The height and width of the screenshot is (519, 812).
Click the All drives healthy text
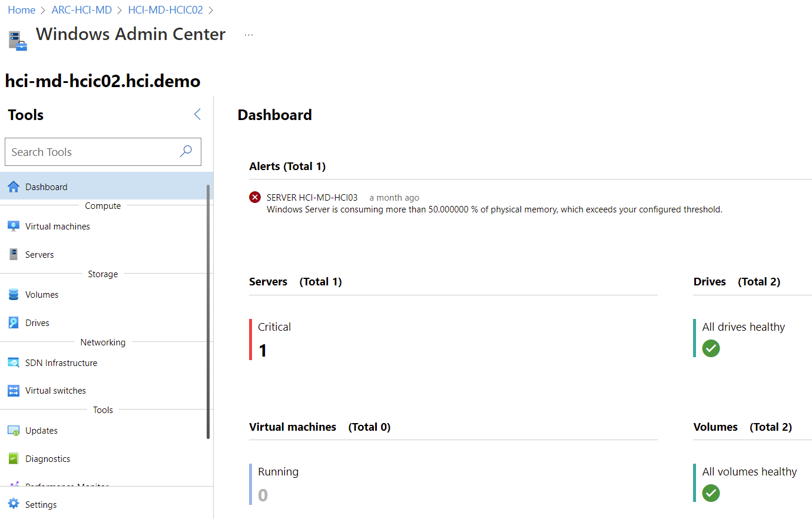[744, 327]
